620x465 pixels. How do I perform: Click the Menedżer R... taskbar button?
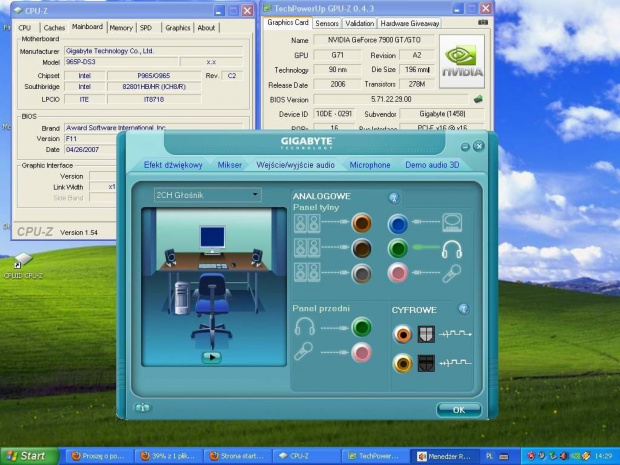pos(444,456)
